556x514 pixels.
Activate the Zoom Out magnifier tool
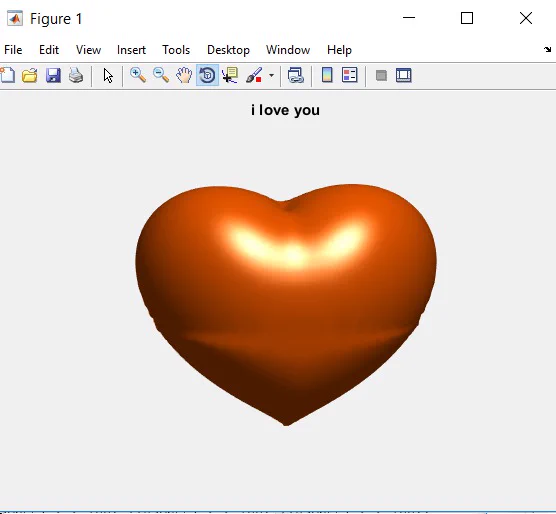161,75
